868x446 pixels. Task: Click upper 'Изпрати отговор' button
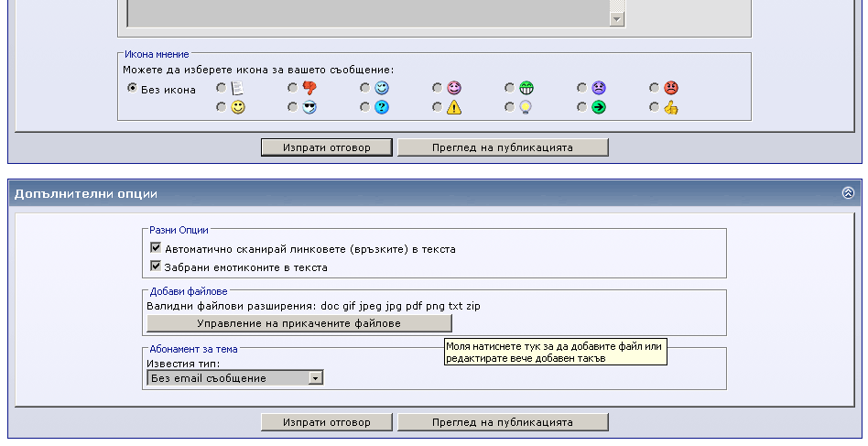click(327, 147)
